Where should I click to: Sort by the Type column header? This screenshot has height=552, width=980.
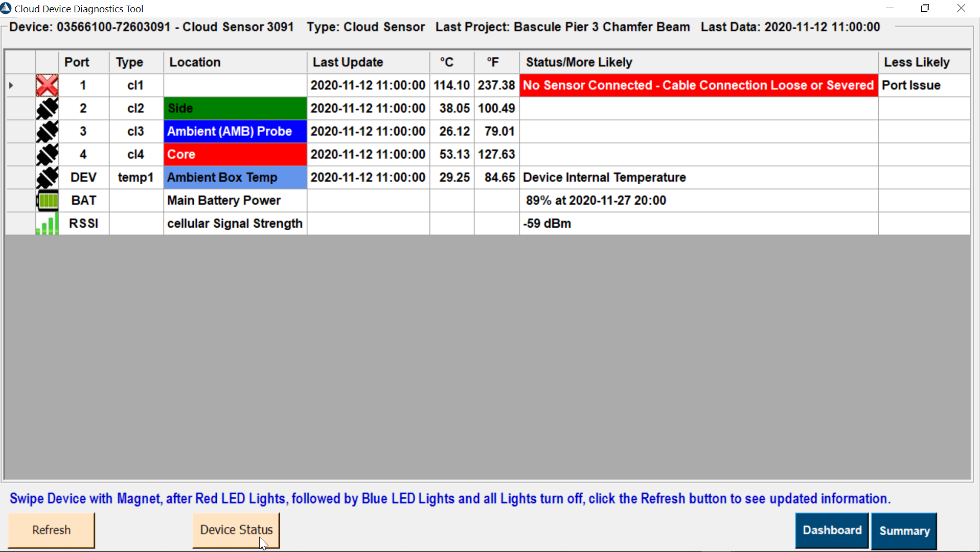[x=136, y=62]
